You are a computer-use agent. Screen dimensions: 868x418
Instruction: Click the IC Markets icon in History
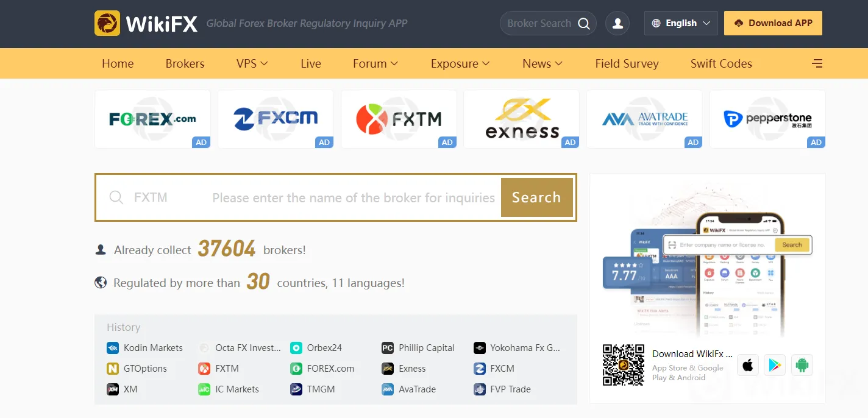point(204,389)
